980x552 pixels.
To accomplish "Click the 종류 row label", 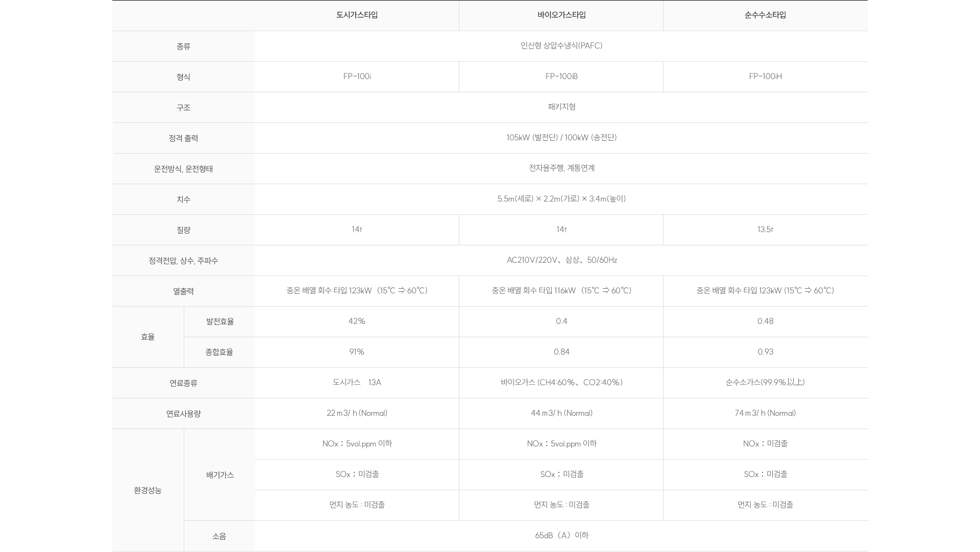I will point(183,46).
